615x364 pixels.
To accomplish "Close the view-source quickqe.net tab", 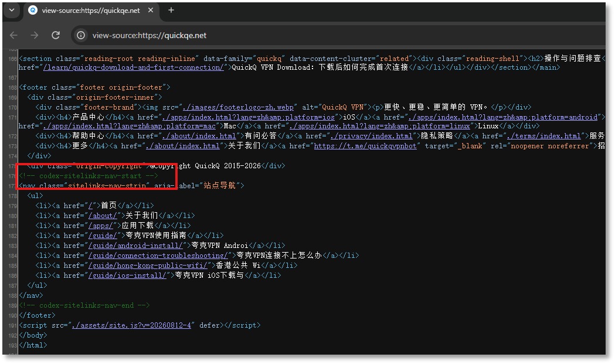I will (151, 10).
